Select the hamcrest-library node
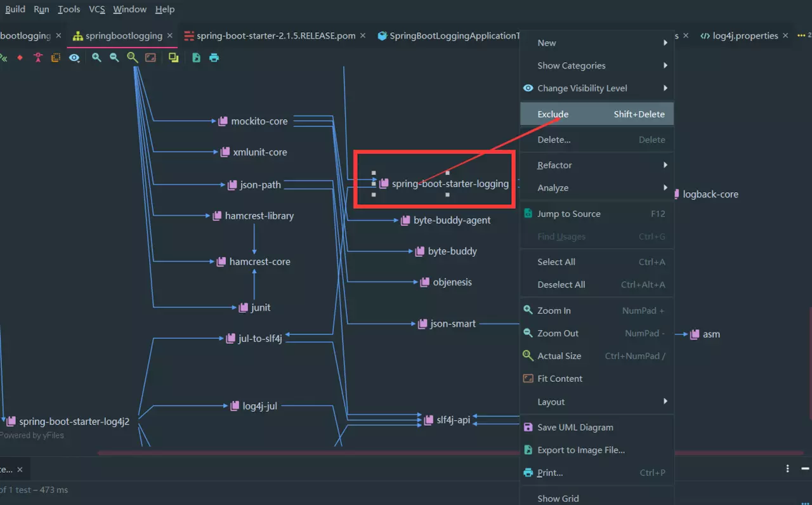This screenshot has height=505, width=812. pyautogui.click(x=253, y=216)
